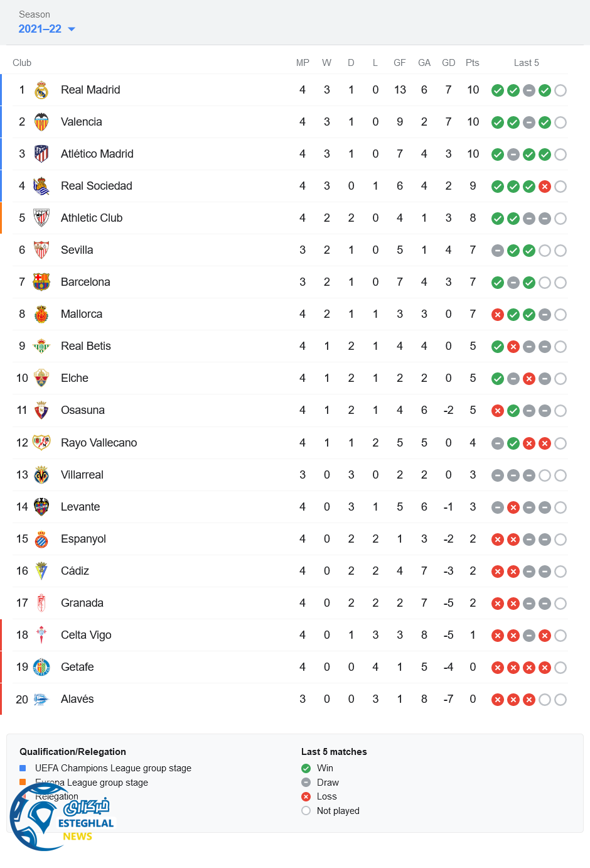Click the GD column header
This screenshot has height=868, width=590.
click(x=448, y=63)
